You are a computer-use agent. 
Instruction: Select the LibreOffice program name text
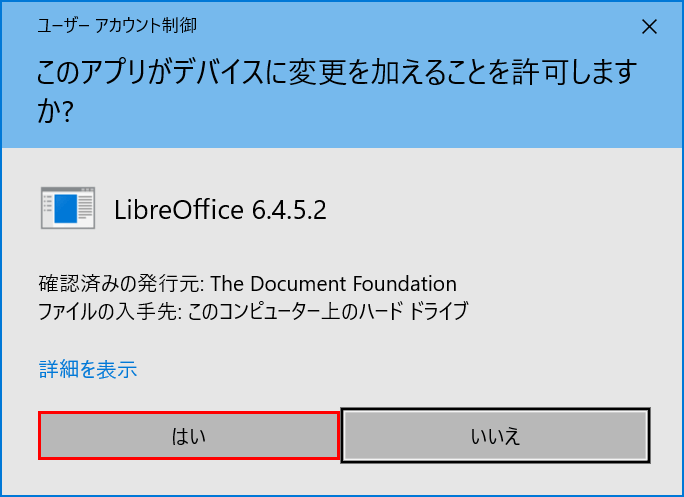179,211
